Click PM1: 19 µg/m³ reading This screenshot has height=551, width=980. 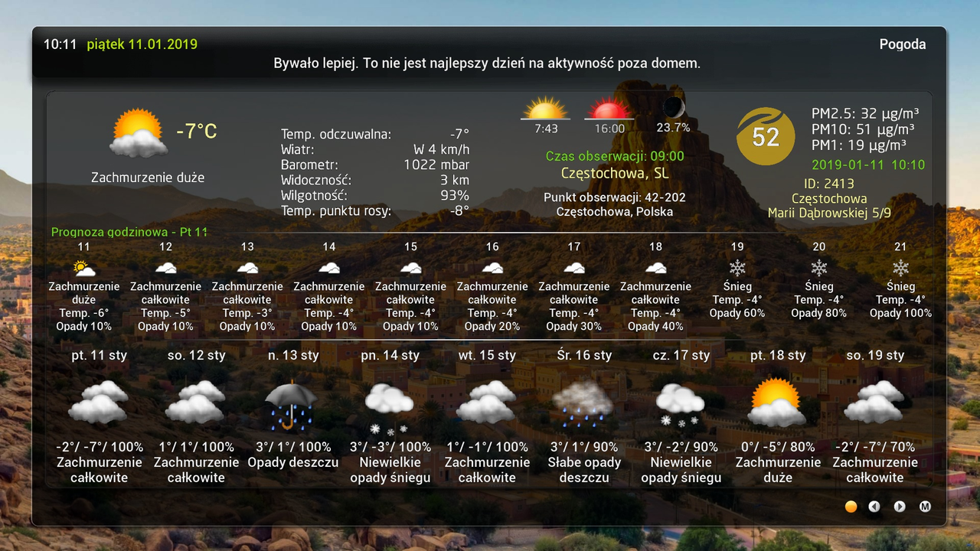pyautogui.click(x=859, y=145)
